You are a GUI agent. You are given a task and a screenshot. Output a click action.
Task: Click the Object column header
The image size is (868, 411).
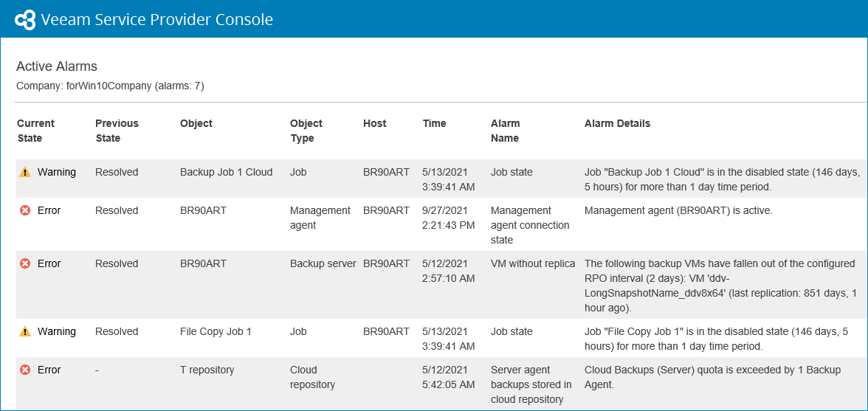[x=196, y=123]
